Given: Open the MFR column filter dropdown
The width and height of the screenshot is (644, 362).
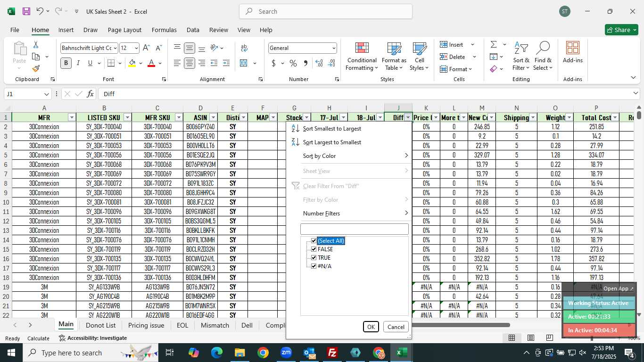Looking at the screenshot, I should 72,117.
